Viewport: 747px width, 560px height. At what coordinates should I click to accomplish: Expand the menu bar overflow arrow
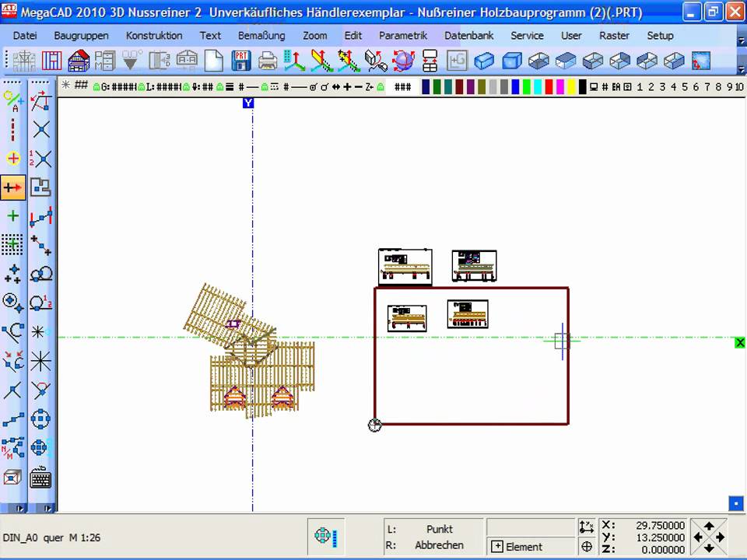click(x=741, y=41)
